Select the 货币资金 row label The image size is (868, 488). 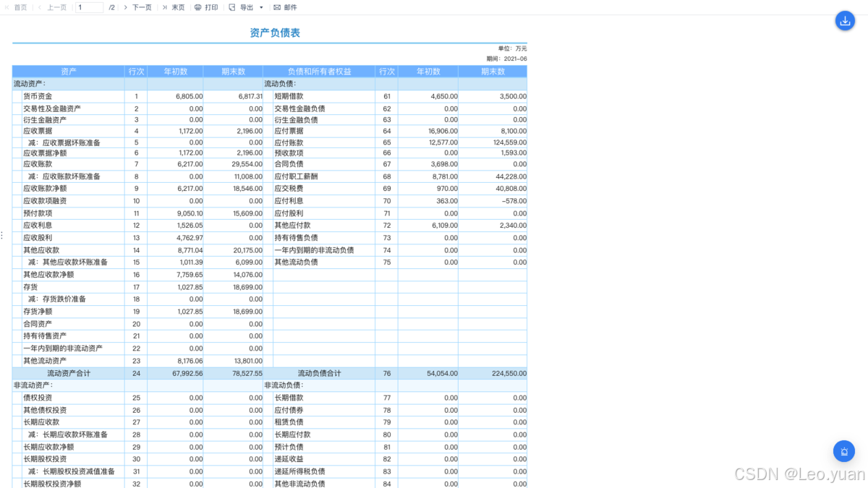click(x=38, y=96)
